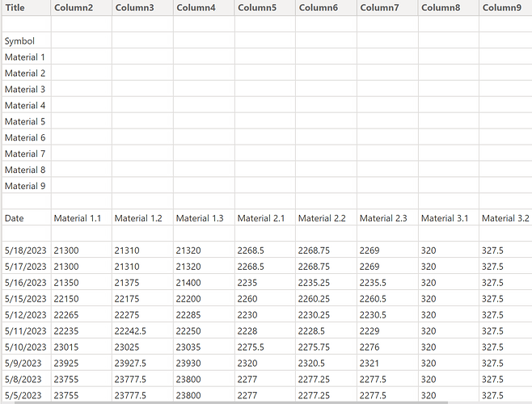The image size is (532, 404).
Task: Select the 21400 cell
Action: [204, 283]
